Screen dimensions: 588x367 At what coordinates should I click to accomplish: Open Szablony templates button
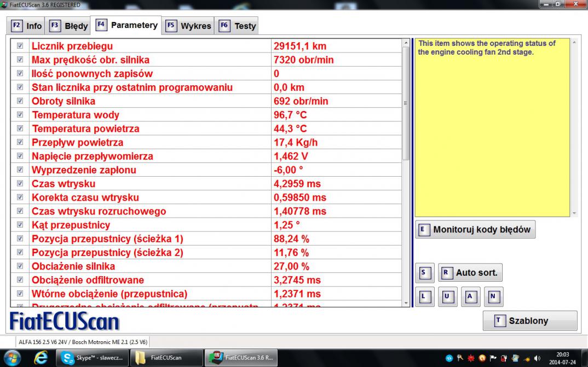point(530,321)
